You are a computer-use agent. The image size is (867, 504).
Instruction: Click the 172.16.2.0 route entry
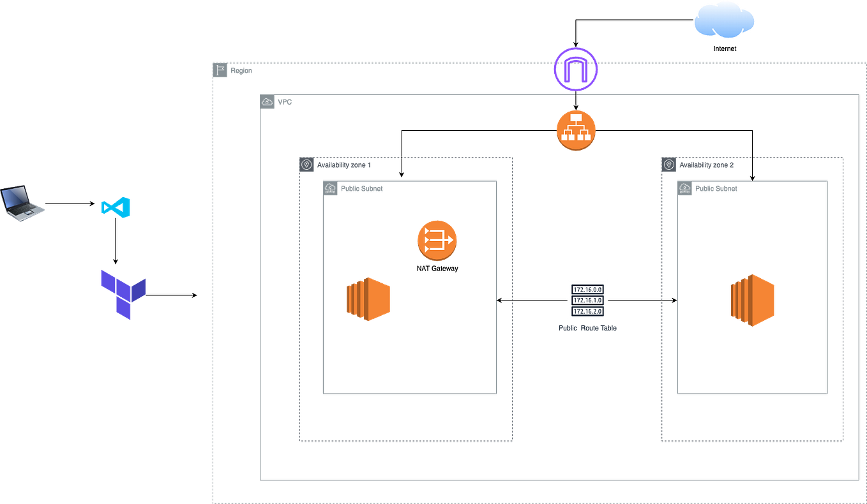point(587,312)
